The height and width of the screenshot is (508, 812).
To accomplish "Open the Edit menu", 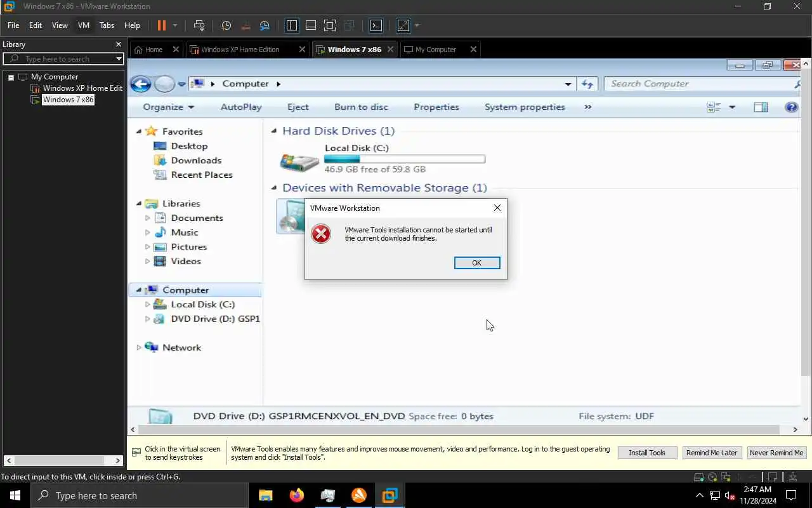I will 36,25.
